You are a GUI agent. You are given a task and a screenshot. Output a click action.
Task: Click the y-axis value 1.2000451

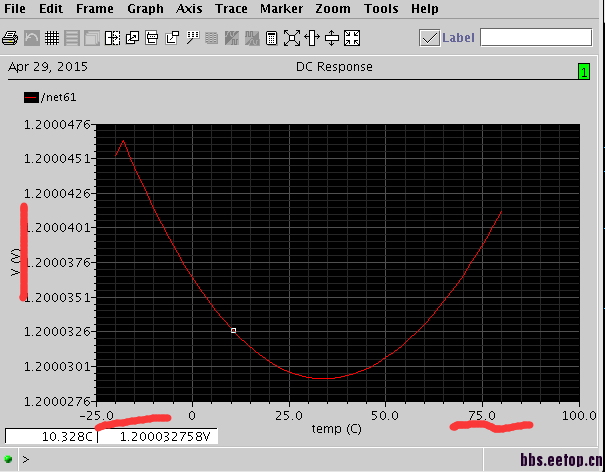point(57,159)
